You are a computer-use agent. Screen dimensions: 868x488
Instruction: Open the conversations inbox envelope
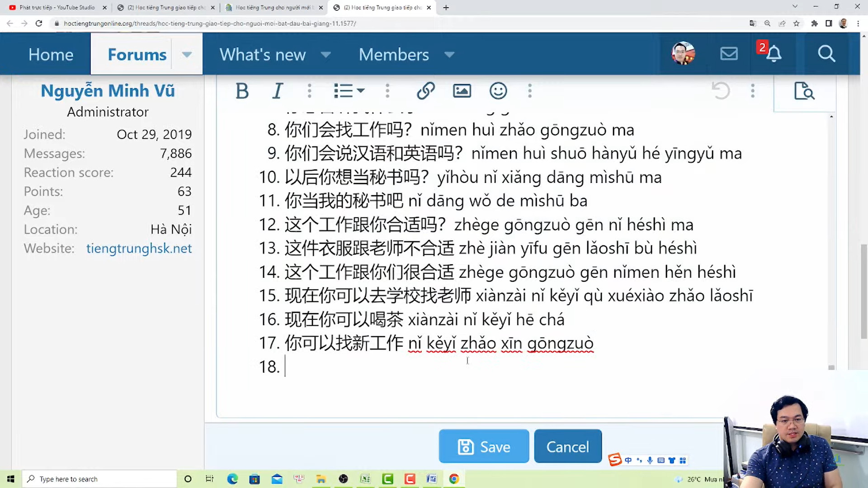[729, 54]
